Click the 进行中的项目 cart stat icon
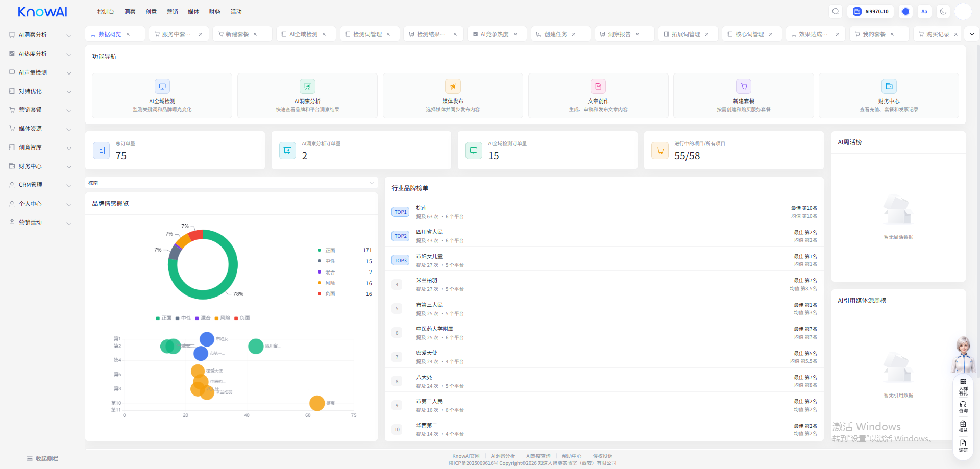This screenshot has width=980, height=469. tap(660, 151)
